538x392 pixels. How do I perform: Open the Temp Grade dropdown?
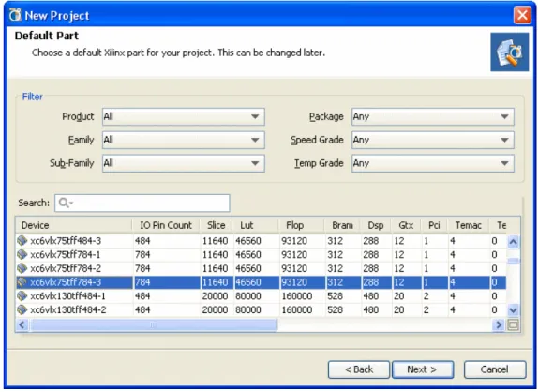tap(433, 163)
